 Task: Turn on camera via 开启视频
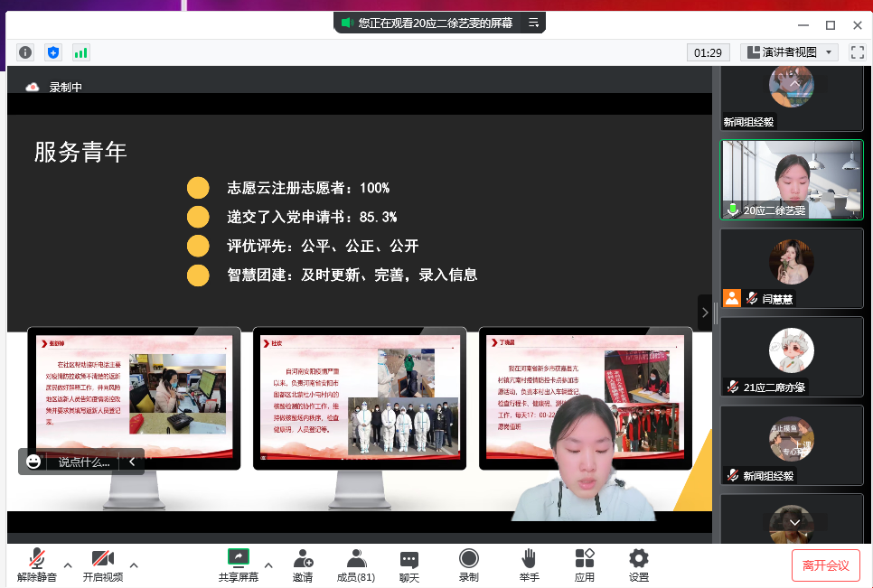[x=102, y=565]
